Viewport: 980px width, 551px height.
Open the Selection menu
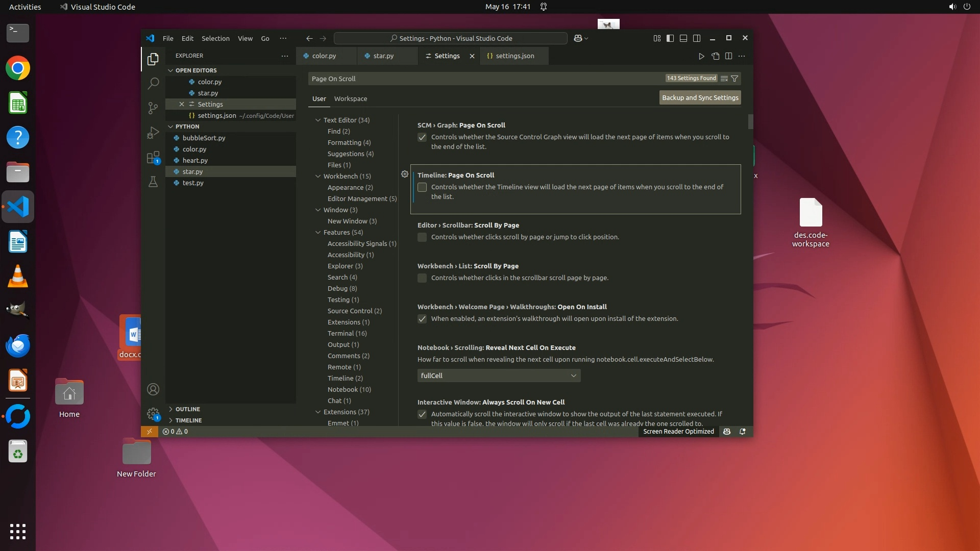coord(215,38)
